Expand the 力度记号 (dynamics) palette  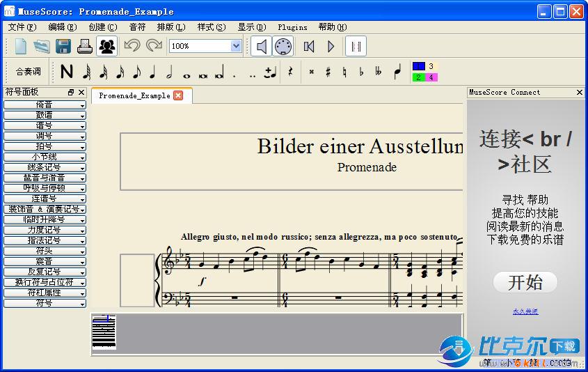pyautogui.click(x=45, y=230)
